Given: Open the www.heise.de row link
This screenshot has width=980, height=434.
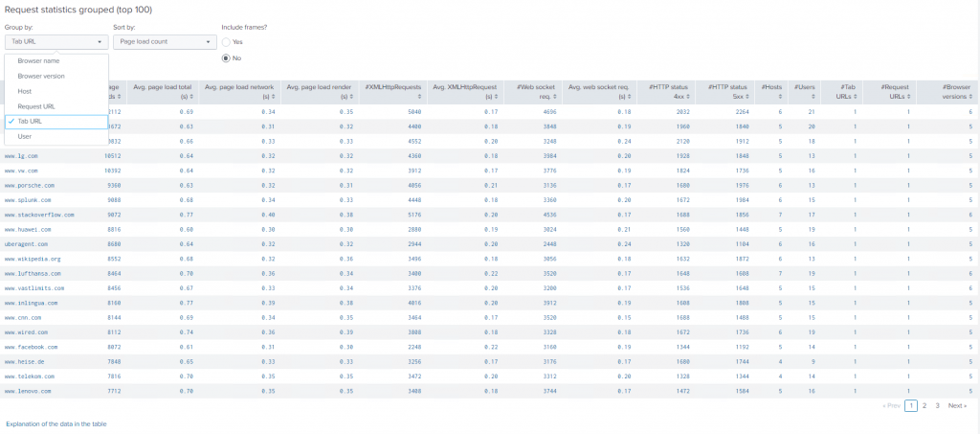Looking at the screenshot, I should [24, 361].
